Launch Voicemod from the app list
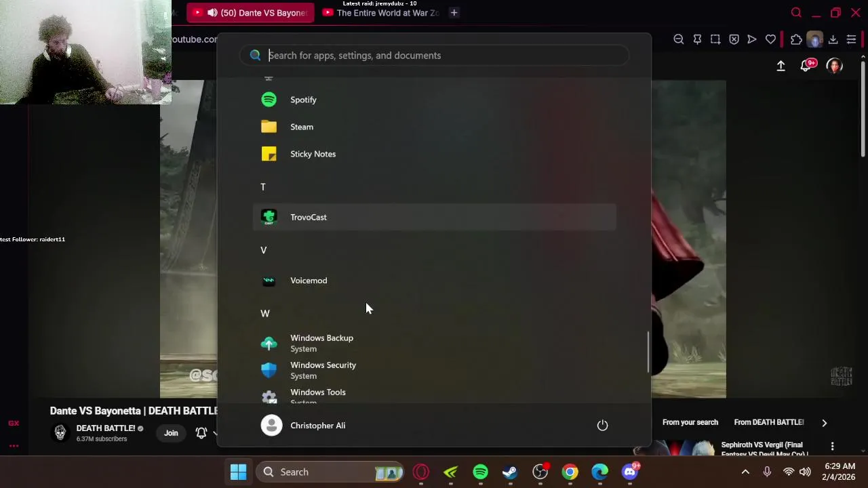Image resolution: width=868 pixels, height=488 pixels. pyautogui.click(x=434, y=281)
